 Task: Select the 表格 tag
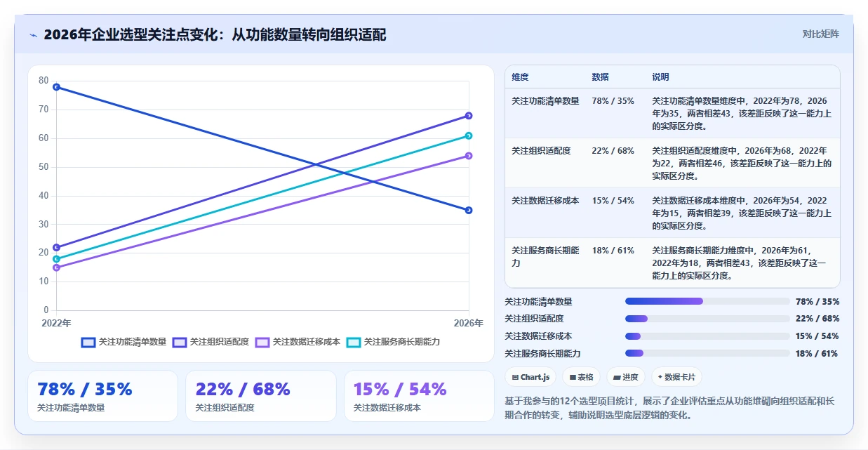pyautogui.click(x=581, y=377)
